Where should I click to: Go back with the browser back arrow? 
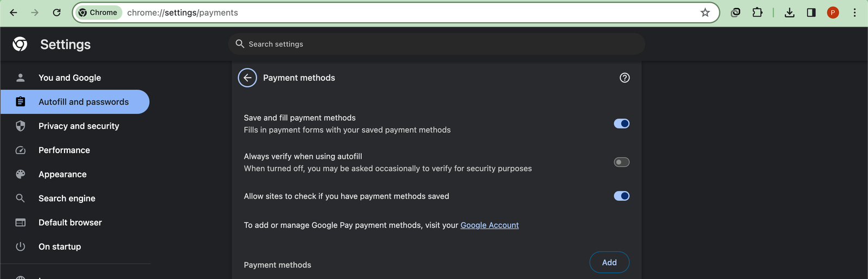pyautogui.click(x=14, y=12)
